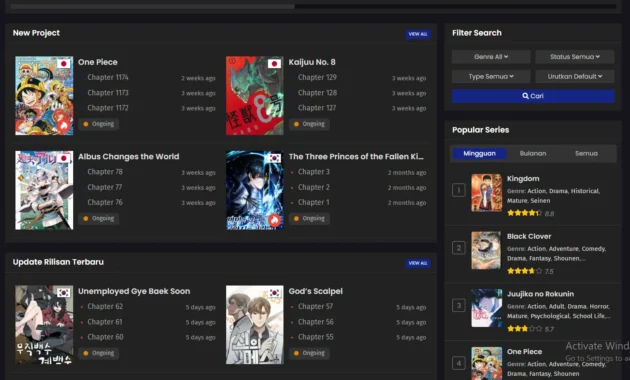Click the star rating of Kingdom
Viewport: 630px width, 380px height.
point(524,213)
